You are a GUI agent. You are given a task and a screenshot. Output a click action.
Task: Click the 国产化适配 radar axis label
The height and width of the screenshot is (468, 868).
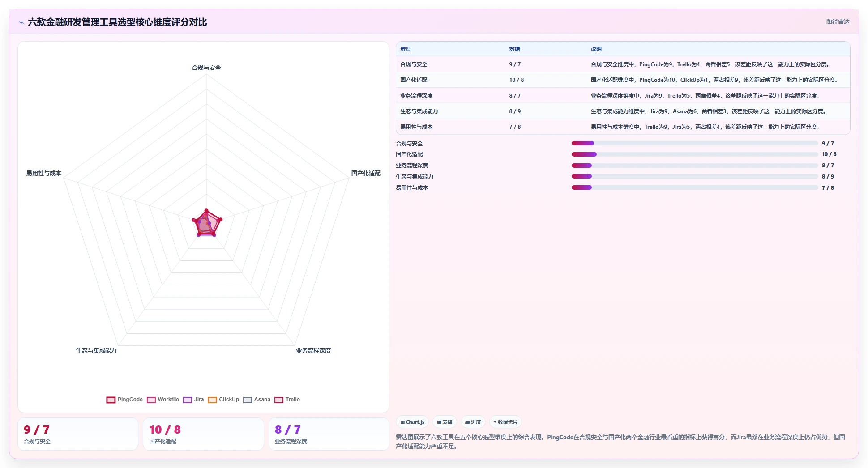[x=366, y=173]
